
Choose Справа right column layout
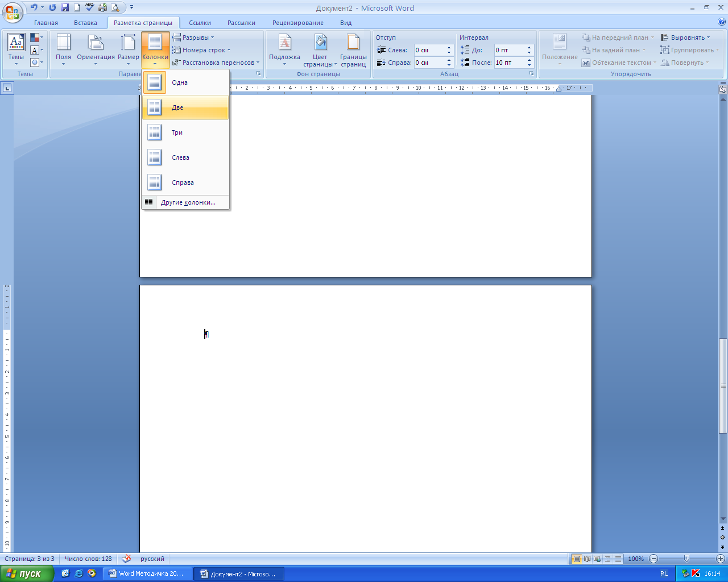185,182
